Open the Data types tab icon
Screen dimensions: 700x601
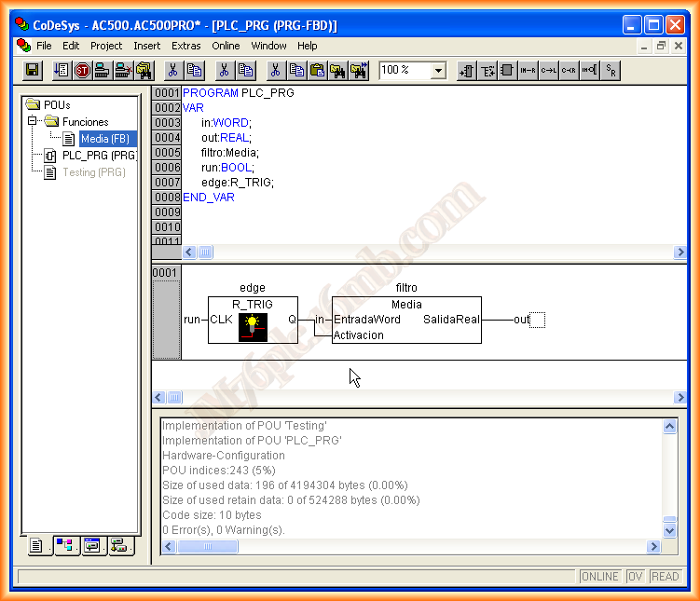tap(66, 546)
